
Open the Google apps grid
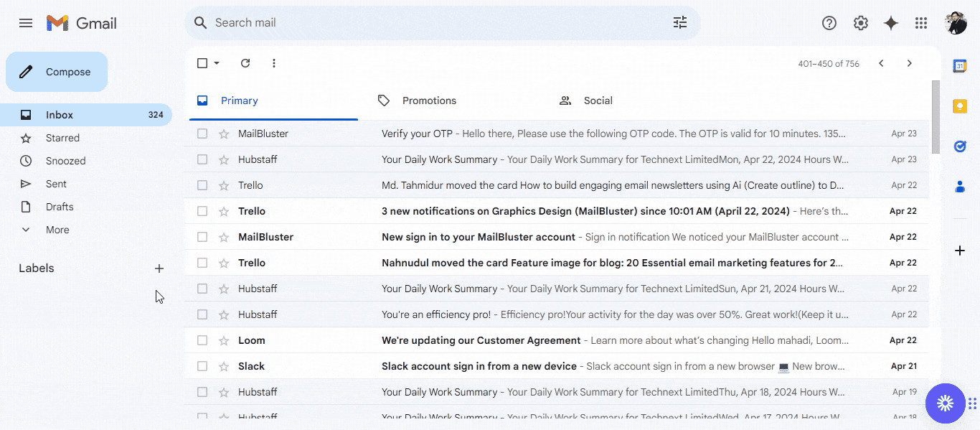[x=920, y=22]
